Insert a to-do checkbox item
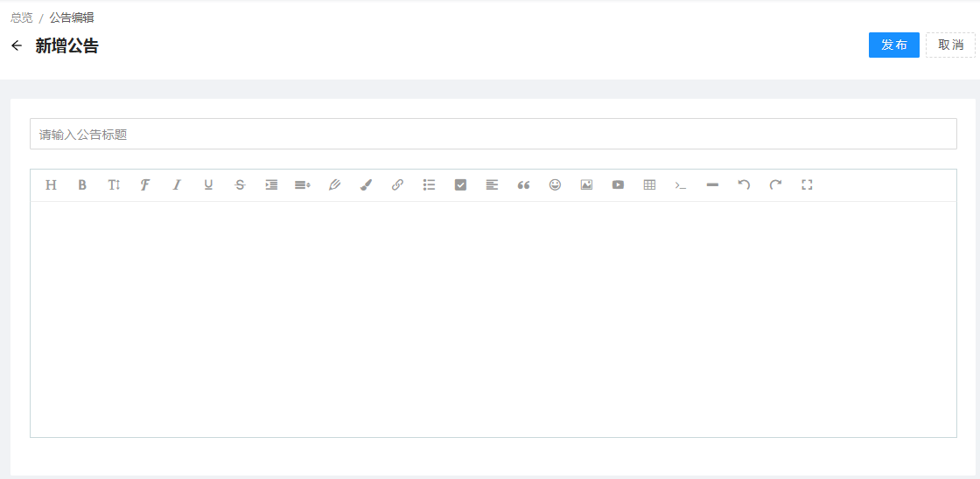The width and height of the screenshot is (980, 479). [x=460, y=185]
